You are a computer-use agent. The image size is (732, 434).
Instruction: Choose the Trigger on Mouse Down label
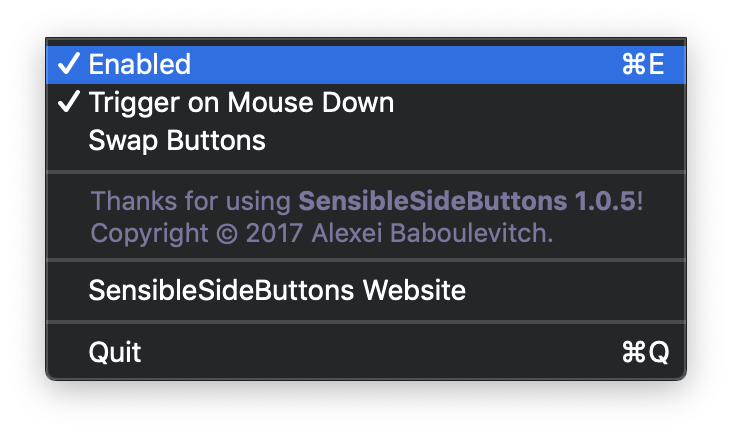tap(241, 102)
